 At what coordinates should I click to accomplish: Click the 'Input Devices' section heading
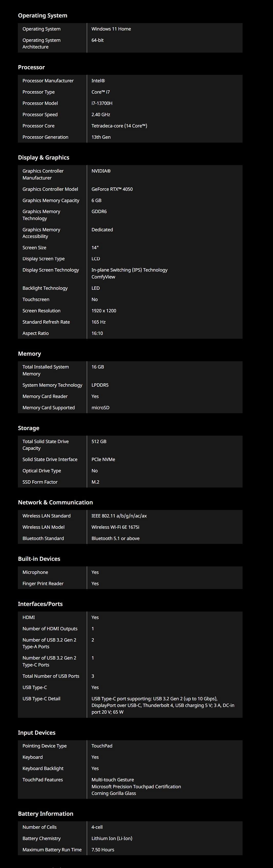click(x=37, y=733)
